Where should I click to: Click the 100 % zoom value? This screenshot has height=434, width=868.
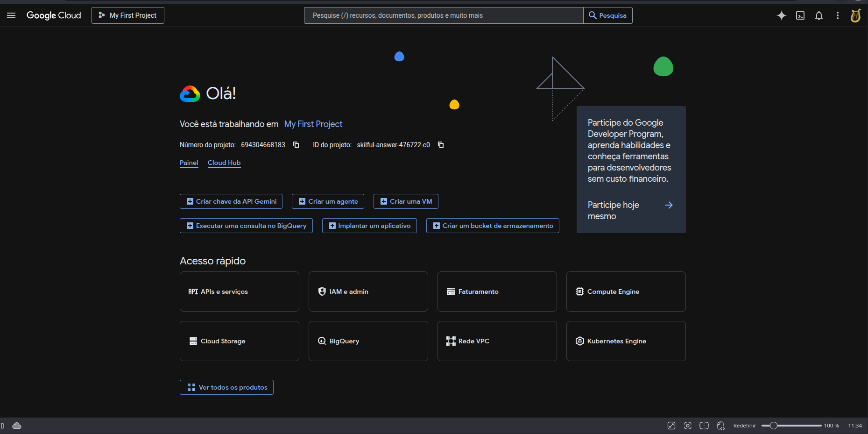831,426
